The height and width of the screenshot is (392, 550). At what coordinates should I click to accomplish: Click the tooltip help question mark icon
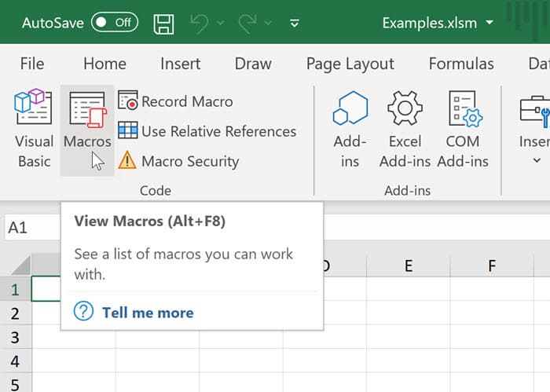[83, 311]
